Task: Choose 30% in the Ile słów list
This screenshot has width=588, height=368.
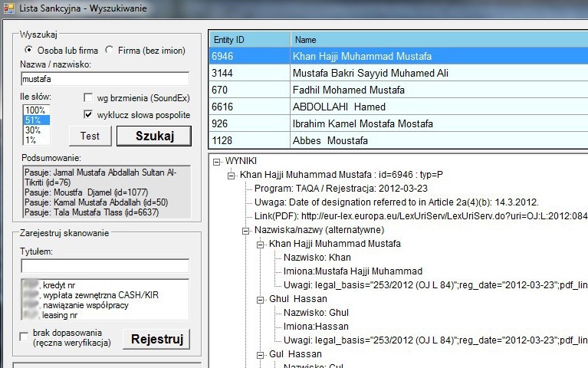Action: [x=34, y=130]
